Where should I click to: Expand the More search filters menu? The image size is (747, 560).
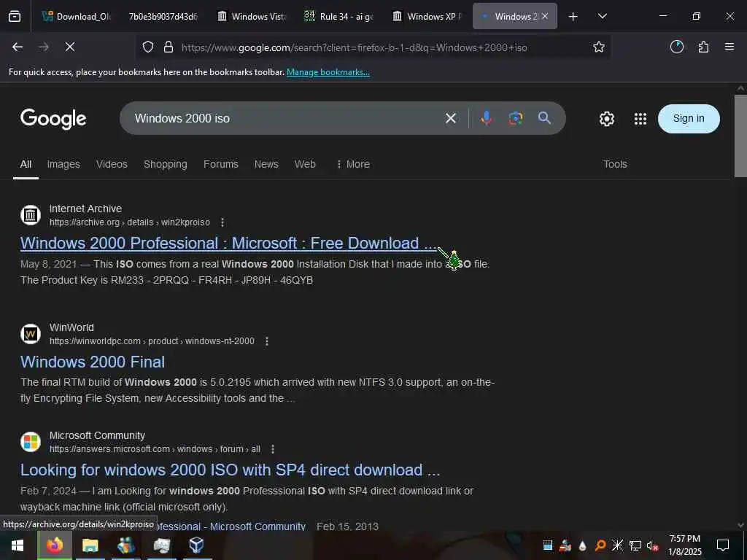tap(353, 164)
